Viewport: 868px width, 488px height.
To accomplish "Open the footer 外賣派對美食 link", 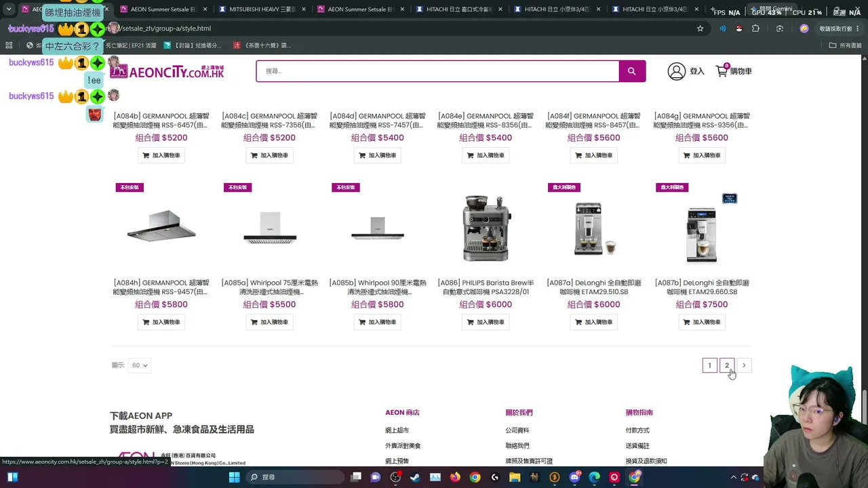I will point(403,446).
